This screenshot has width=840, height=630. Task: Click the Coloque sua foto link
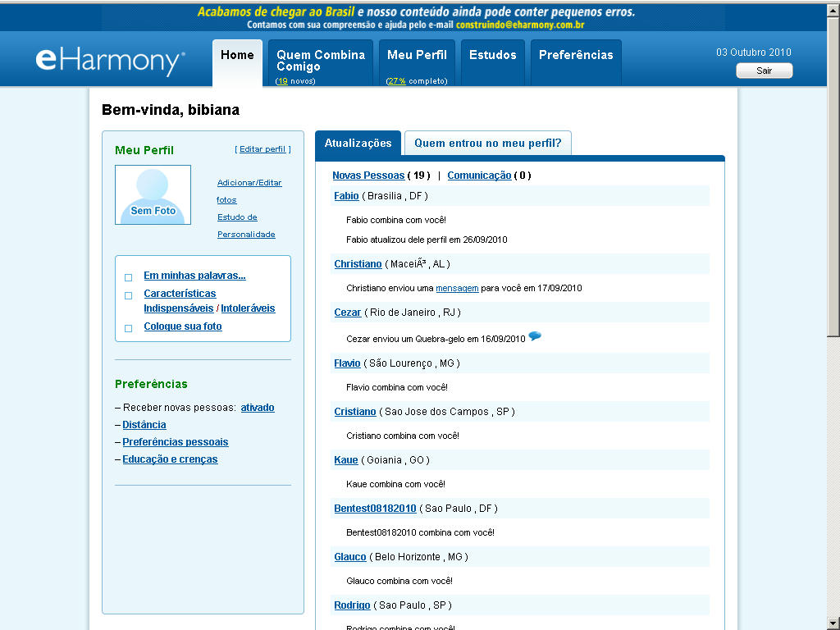click(x=183, y=326)
